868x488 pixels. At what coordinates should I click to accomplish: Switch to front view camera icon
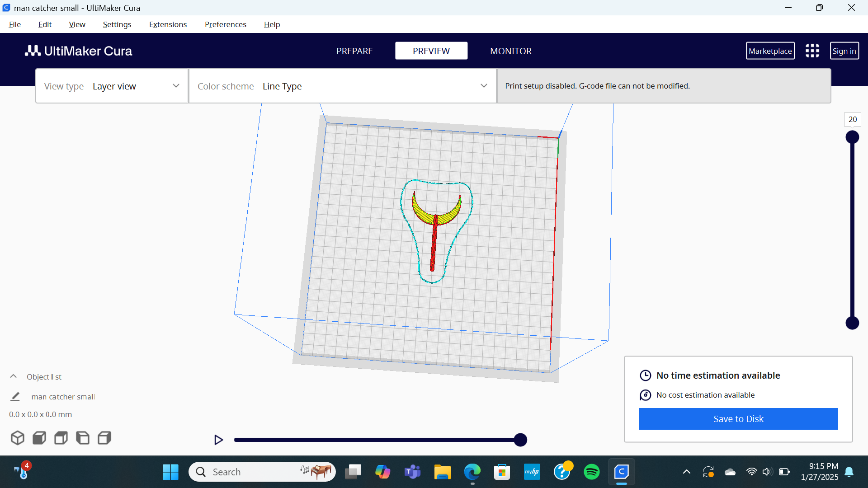(39, 438)
